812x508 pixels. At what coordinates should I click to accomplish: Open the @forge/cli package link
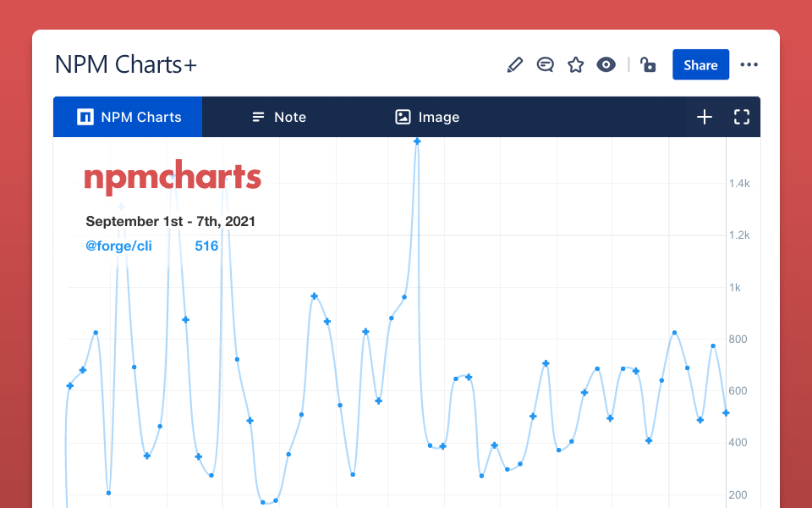(x=118, y=246)
